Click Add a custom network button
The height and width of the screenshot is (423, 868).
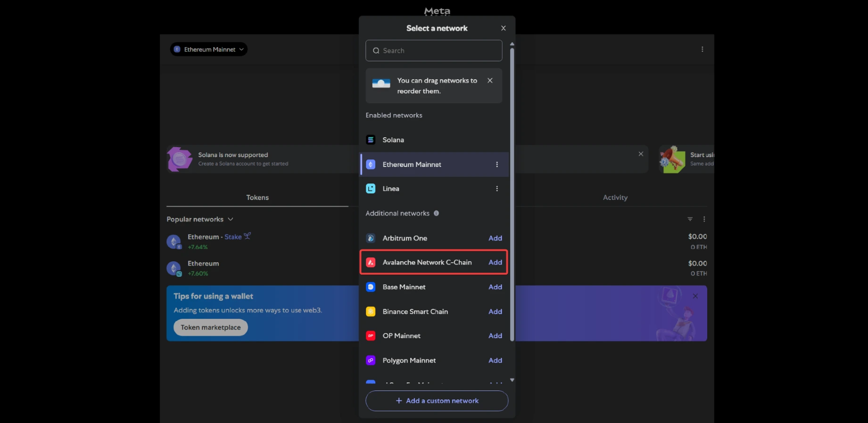click(x=437, y=401)
